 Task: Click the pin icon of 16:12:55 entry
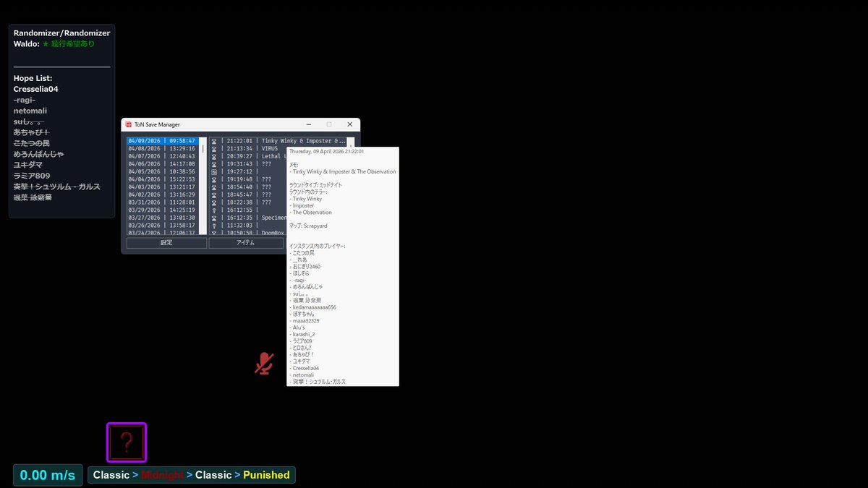(214, 210)
